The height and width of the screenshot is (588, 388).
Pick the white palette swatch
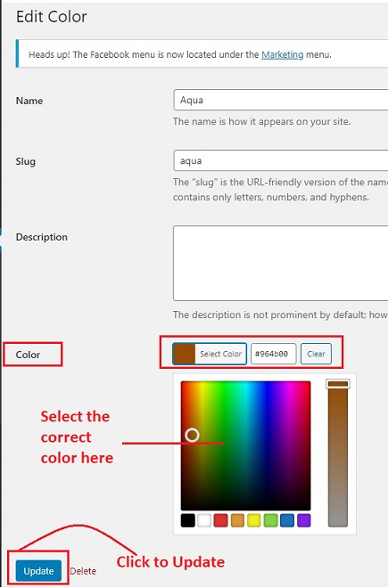204,520
